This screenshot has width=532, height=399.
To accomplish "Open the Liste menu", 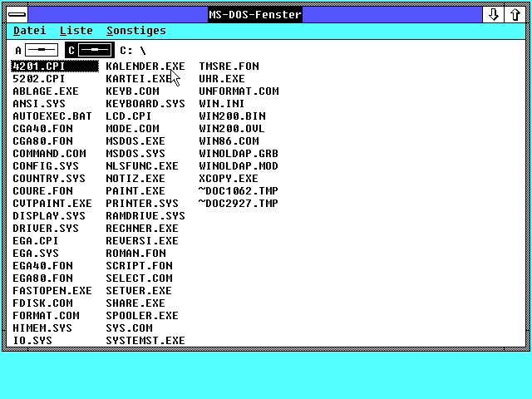I will 76,31.
